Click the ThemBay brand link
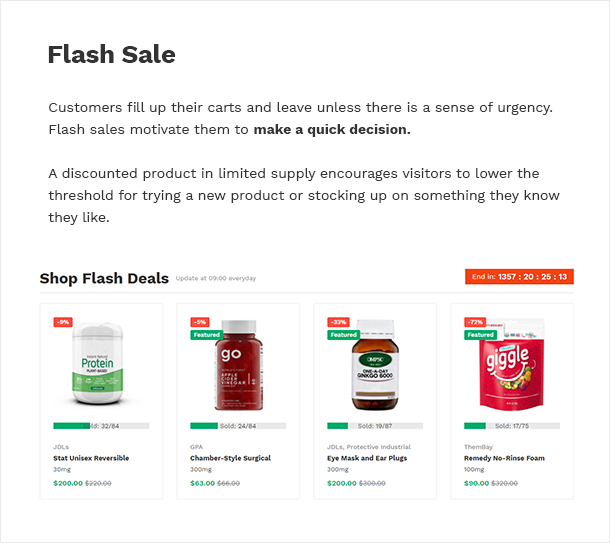 pyautogui.click(x=478, y=447)
